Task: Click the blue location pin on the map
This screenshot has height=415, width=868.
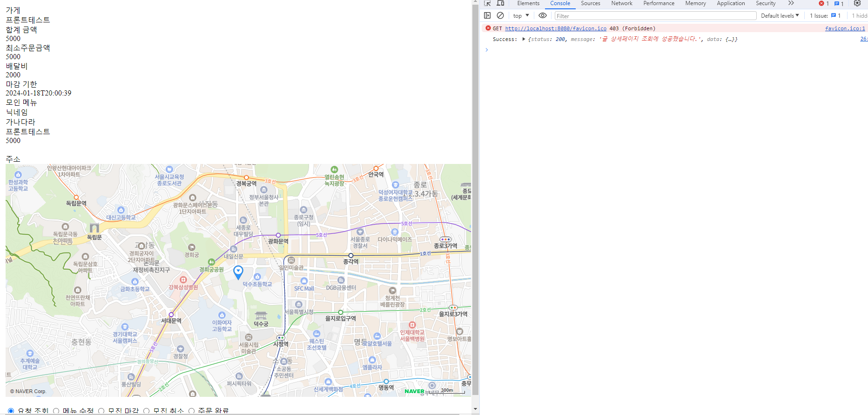Action: coord(238,272)
